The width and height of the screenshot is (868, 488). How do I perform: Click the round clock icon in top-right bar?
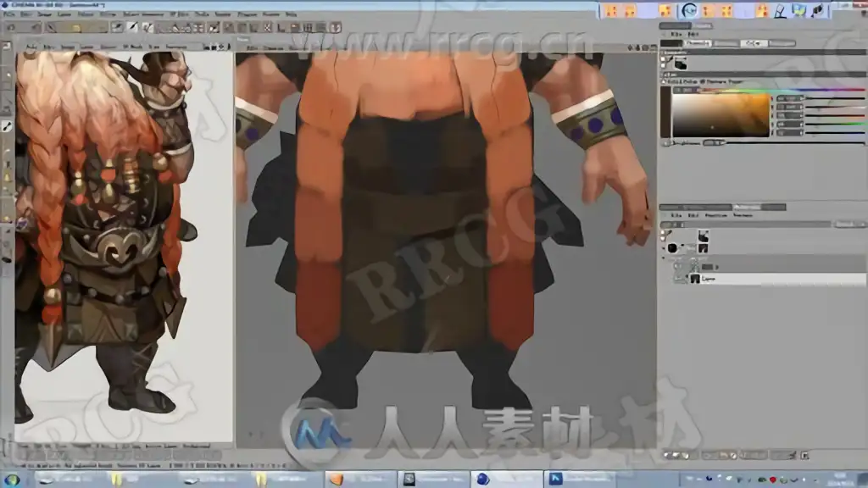pos(688,10)
